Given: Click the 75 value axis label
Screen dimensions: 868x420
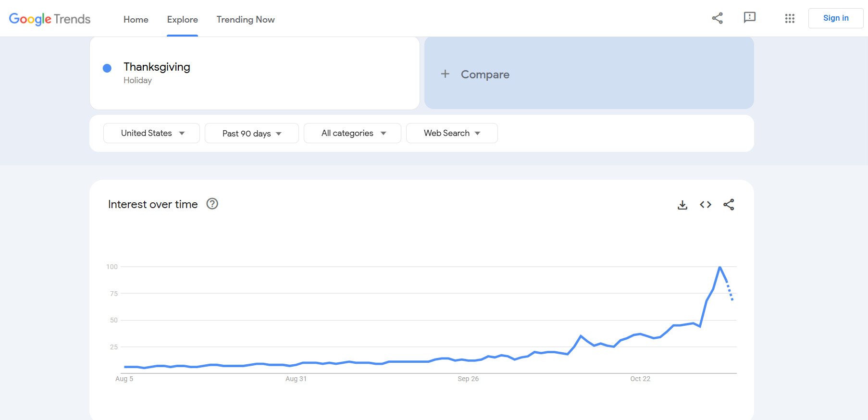Looking at the screenshot, I should 114,294.
